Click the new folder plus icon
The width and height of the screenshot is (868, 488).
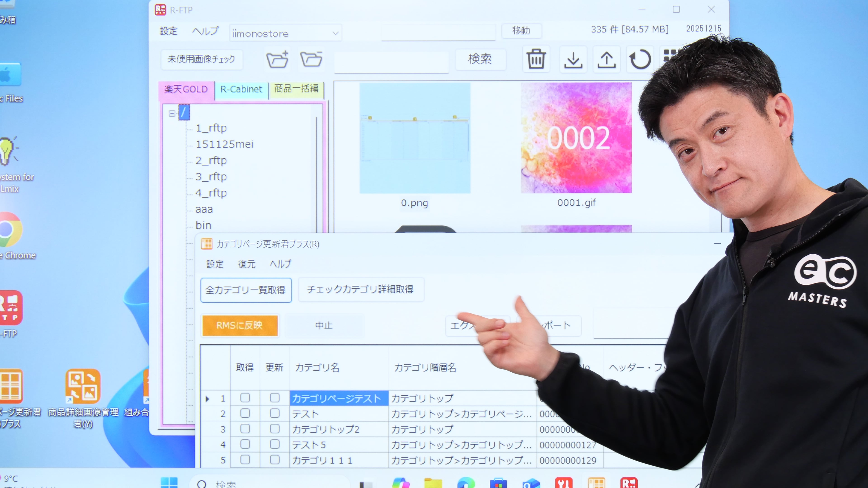[277, 59]
